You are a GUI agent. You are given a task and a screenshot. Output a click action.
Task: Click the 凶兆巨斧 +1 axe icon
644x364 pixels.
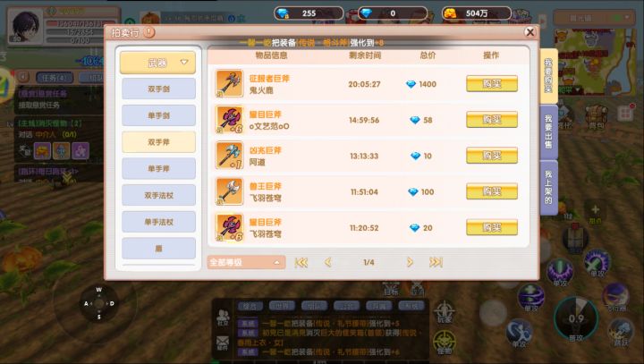[x=229, y=156]
